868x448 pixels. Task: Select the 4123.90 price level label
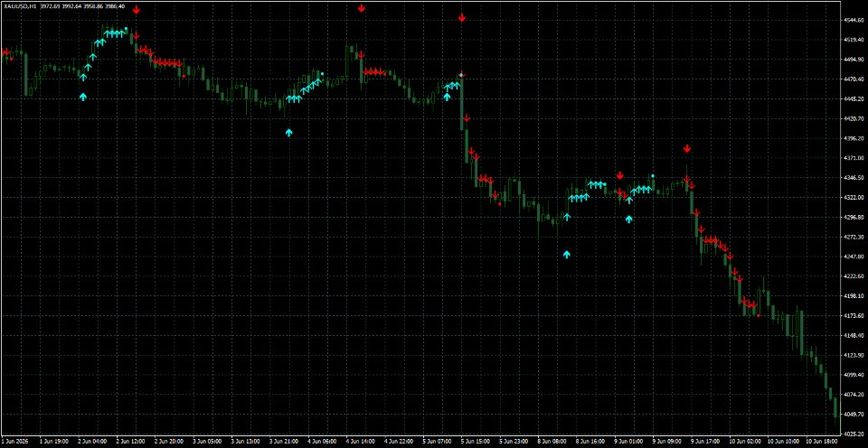[x=854, y=355]
